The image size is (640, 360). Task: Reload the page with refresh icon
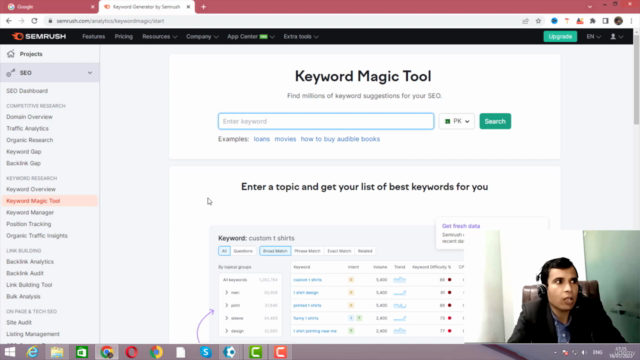tap(34, 21)
